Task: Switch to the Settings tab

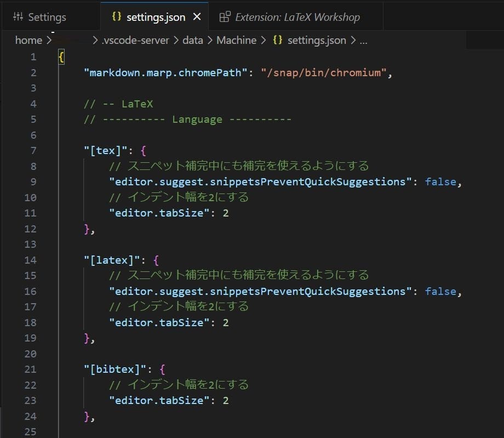Action: [x=47, y=17]
